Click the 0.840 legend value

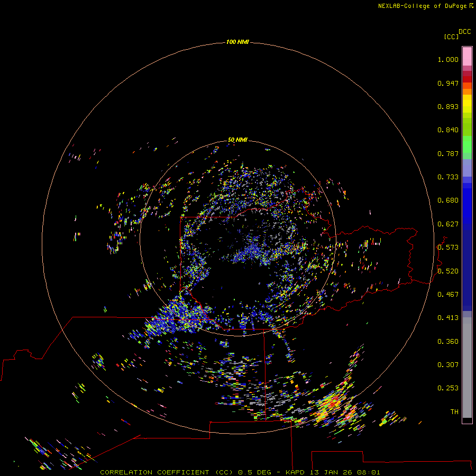click(448, 130)
